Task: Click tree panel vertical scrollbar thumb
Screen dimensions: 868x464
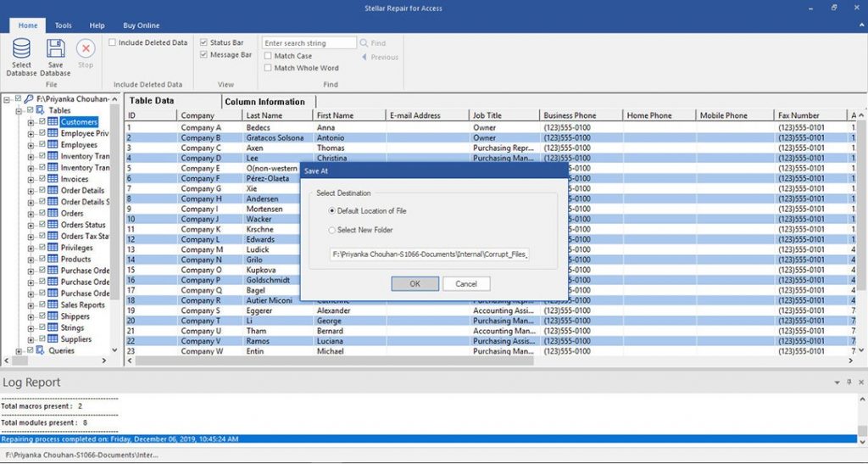Action: point(114,202)
